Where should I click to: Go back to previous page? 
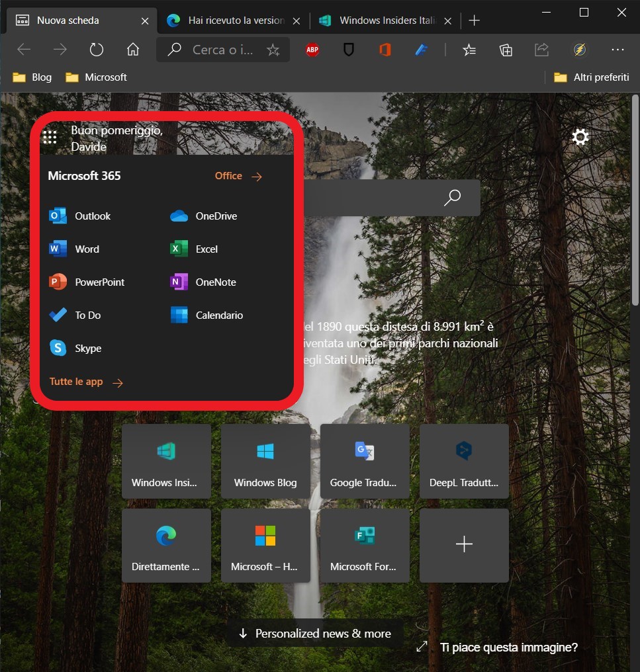point(24,50)
